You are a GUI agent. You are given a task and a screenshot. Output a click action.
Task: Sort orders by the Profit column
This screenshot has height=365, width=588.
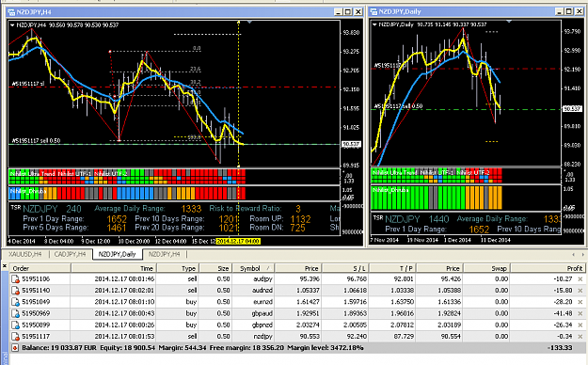(548, 268)
